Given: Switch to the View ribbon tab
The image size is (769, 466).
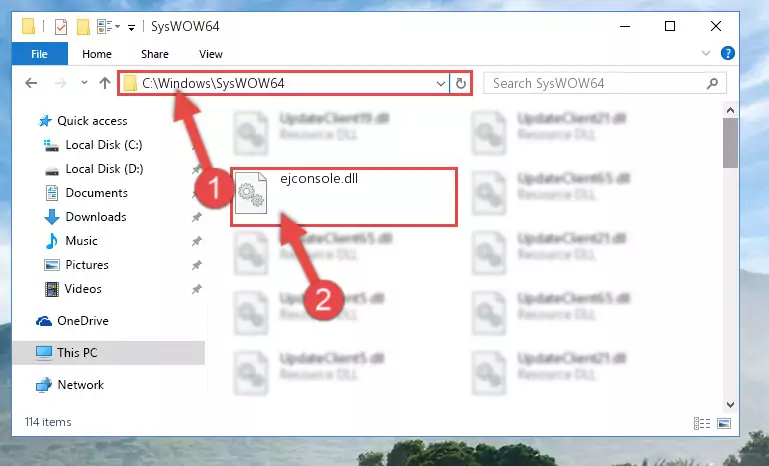Looking at the screenshot, I should point(211,54).
